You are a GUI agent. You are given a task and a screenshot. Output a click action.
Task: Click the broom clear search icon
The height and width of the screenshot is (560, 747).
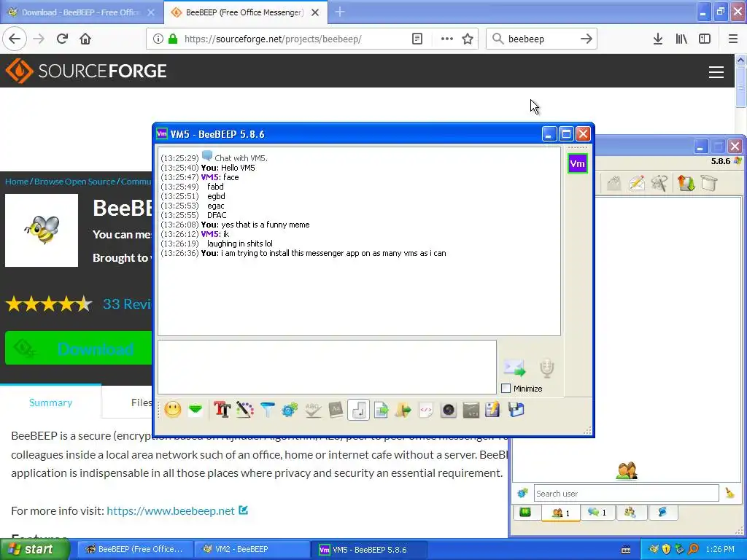(x=729, y=494)
